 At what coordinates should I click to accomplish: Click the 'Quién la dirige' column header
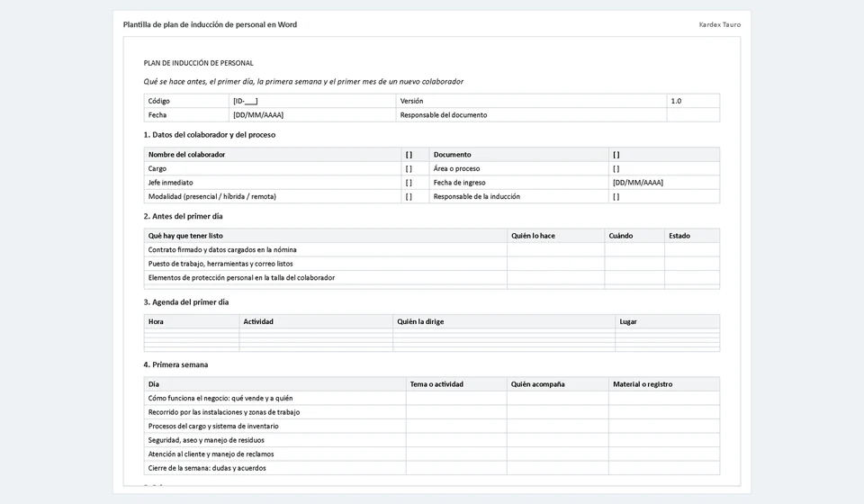(504, 321)
